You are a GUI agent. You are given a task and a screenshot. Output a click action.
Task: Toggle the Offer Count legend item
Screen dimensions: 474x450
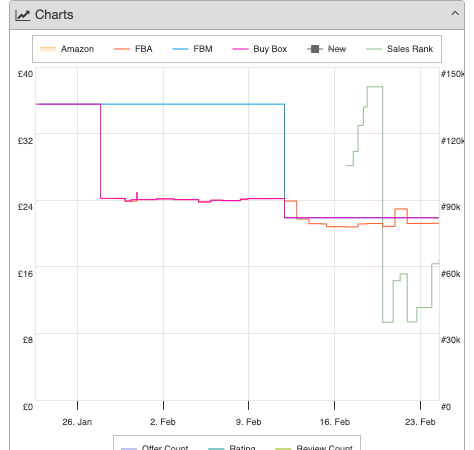click(155, 447)
